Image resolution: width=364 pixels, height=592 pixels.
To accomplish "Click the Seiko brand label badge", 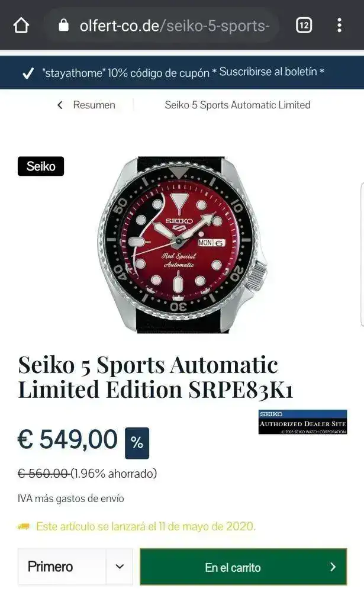I will pos(41,166).
